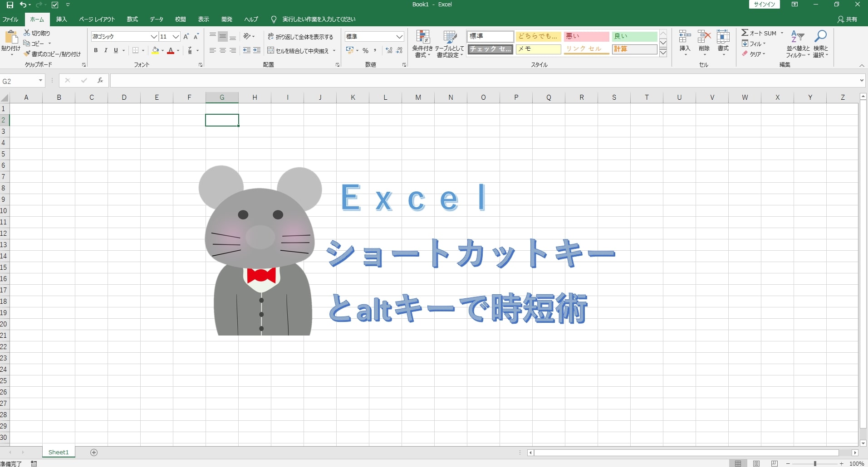Add a new sheet with plus icon
Image resolution: width=868 pixels, height=467 pixels.
[x=94, y=452]
